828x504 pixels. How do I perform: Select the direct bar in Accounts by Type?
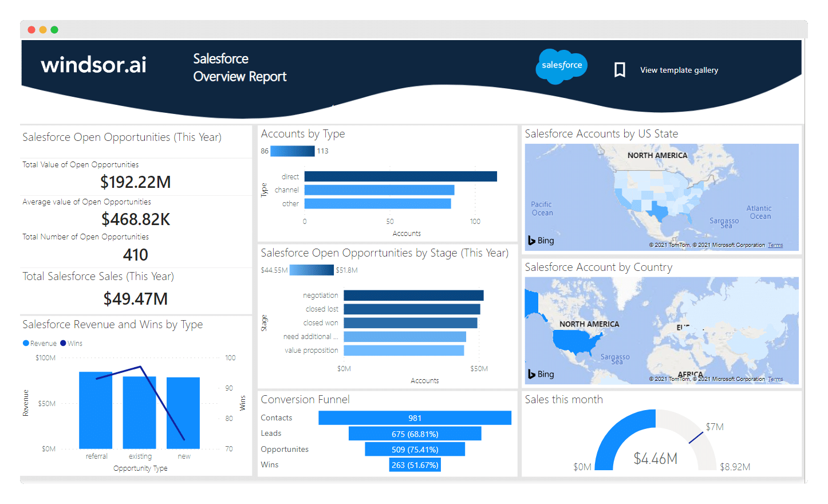(x=401, y=176)
